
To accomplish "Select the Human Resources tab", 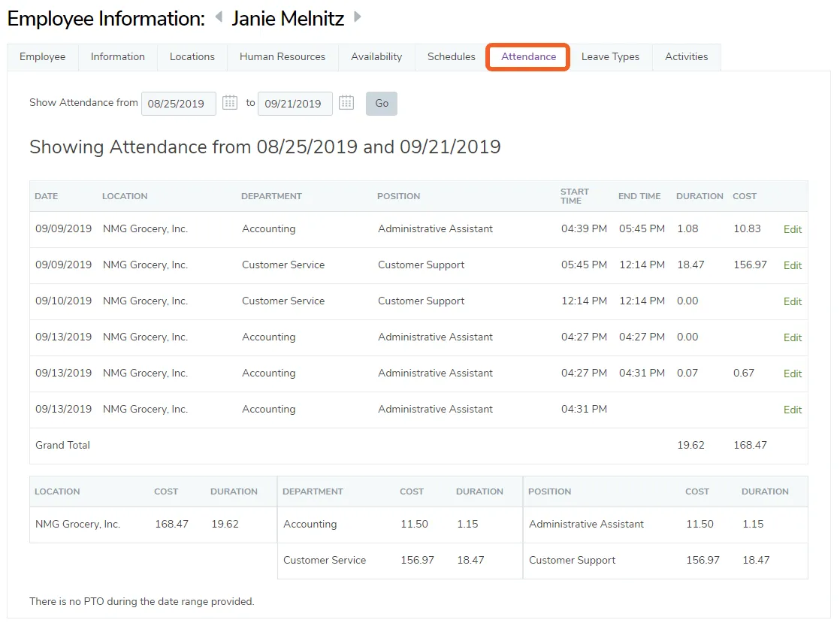I will pos(283,57).
